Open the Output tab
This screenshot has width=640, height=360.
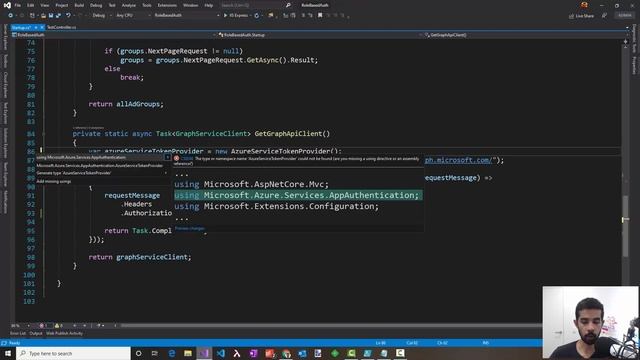pyautogui.click(x=36, y=333)
